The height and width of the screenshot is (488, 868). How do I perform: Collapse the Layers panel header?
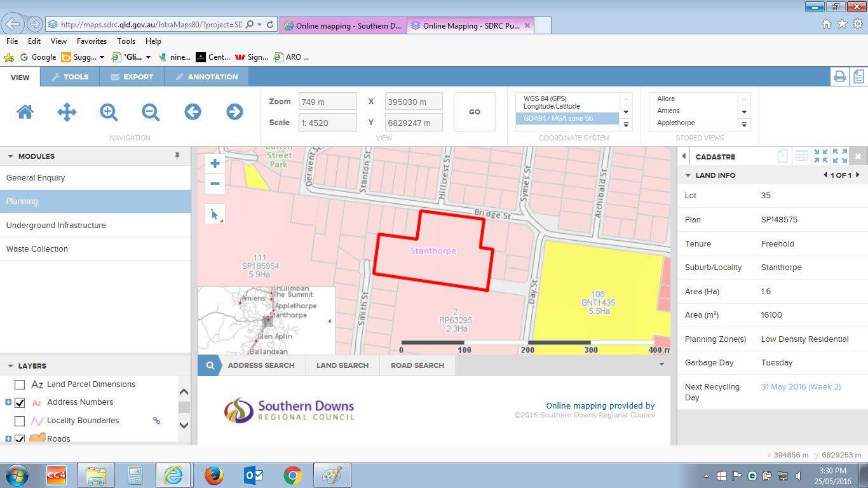11,366
